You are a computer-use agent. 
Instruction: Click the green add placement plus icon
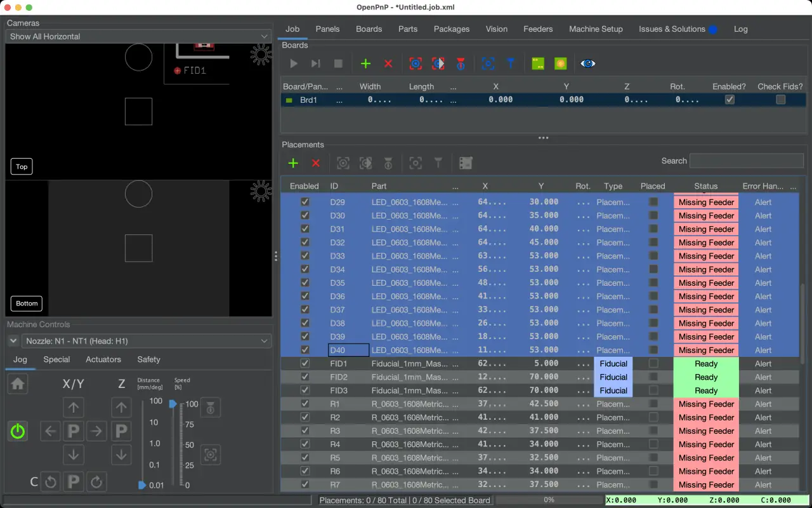(293, 163)
